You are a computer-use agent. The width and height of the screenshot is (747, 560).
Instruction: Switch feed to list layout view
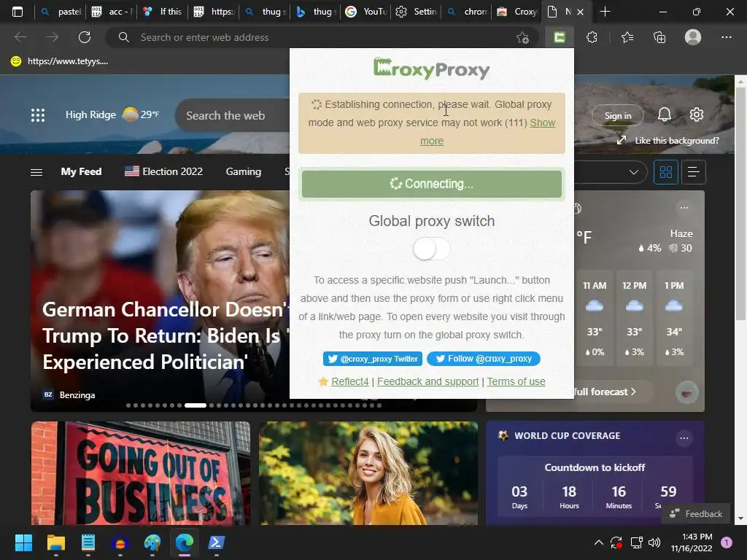[x=694, y=172]
